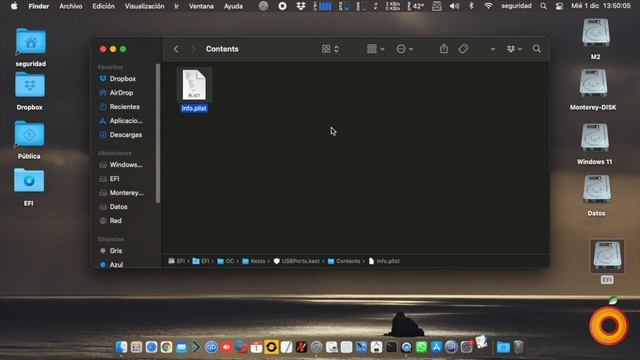The image size is (640, 360).
Task: Open the Edición menu
Action: click(x=103, y=6)
